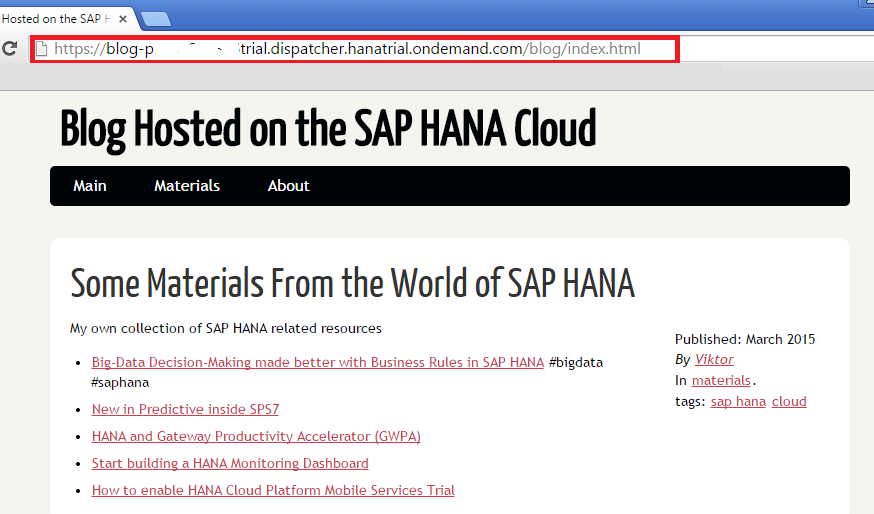Open 'New in Predictive inside SPS7' link
Screen dimensions: 874x514
[185, 409]
